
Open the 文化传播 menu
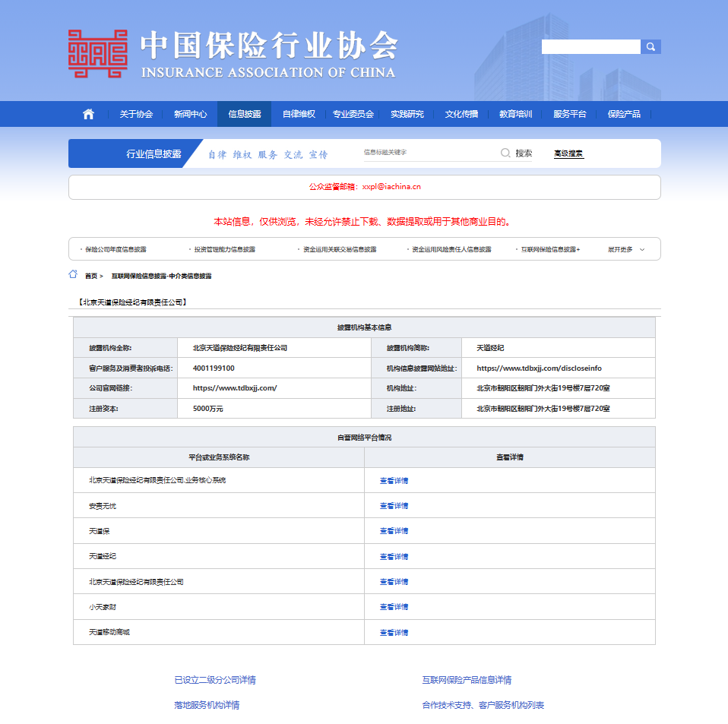pyautogui.click(x=461, y=114)
